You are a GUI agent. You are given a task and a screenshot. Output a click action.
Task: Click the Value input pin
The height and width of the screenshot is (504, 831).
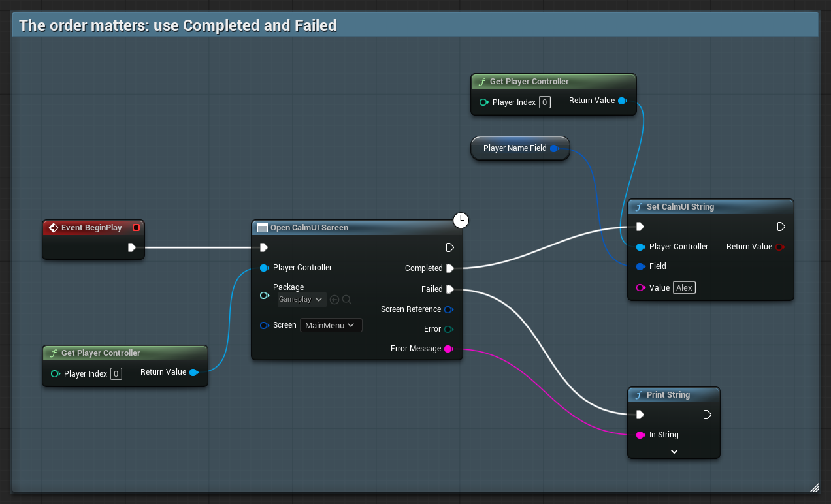point(641,288)
